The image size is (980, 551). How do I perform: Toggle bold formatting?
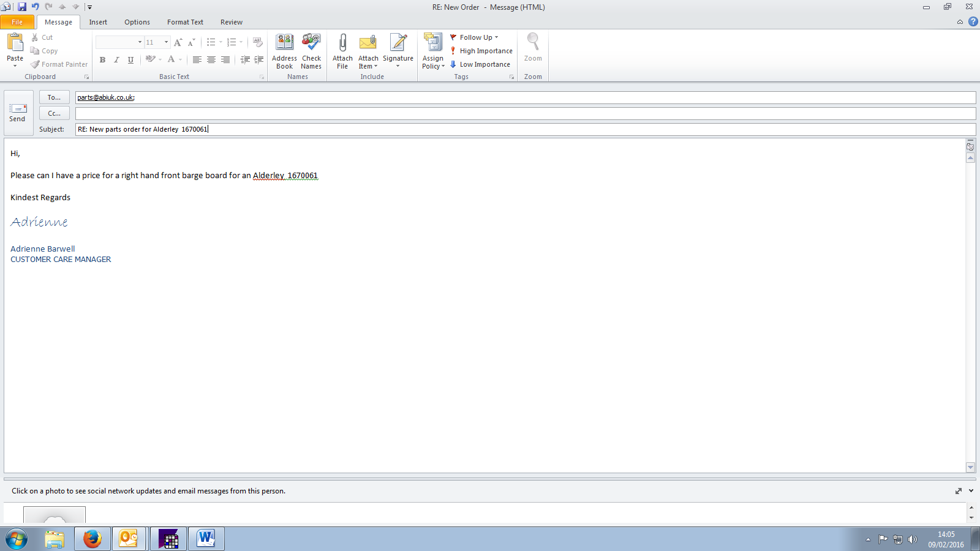pos(102,59)
